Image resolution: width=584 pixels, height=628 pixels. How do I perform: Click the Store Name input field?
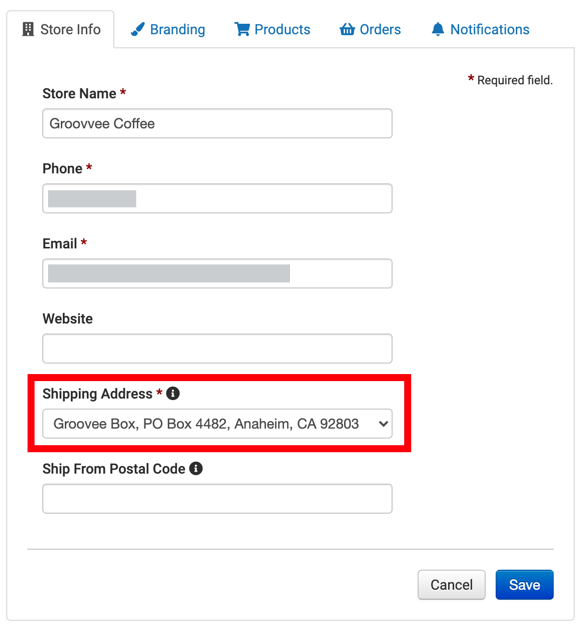217,123
